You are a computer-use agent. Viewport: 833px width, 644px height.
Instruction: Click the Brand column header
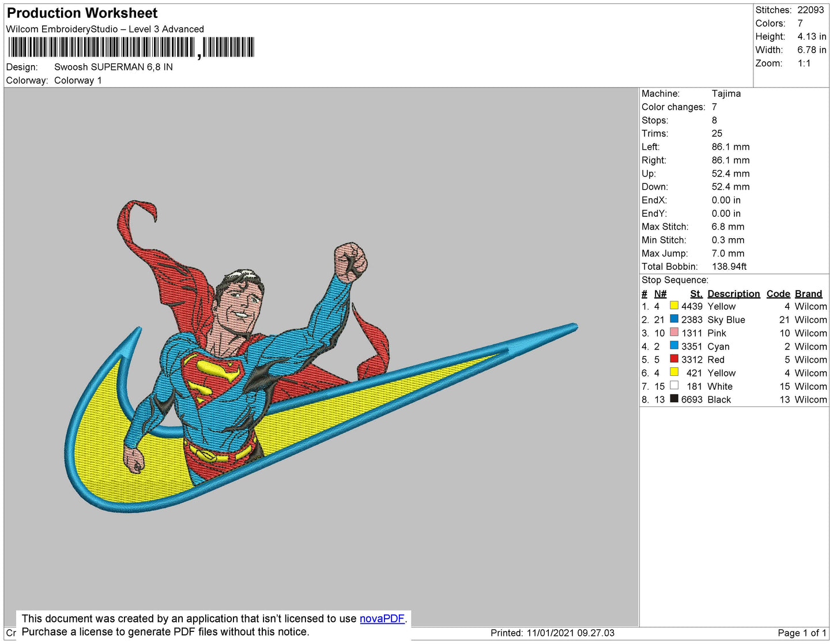tap(808, 293)
